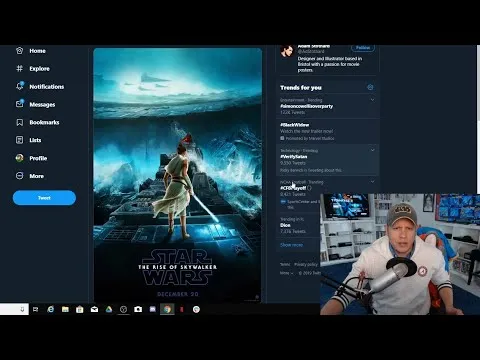Go to Home label
480x360 pixels.
37,51
